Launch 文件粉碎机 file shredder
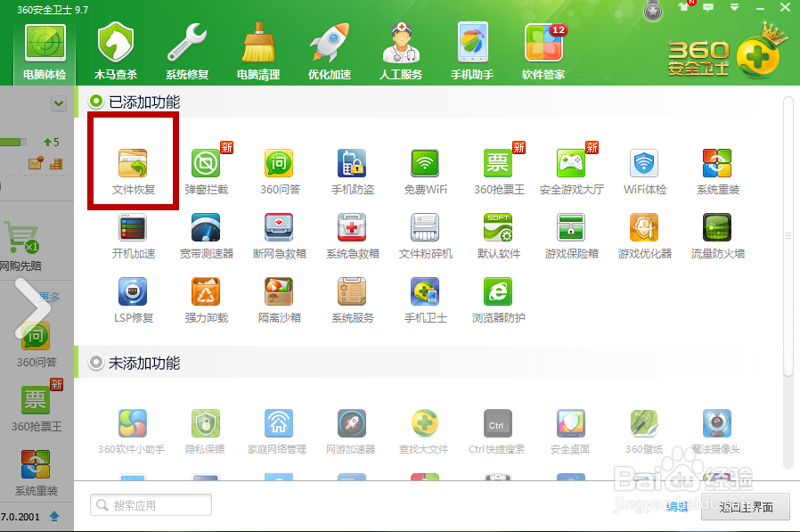This screenshot has width=800, height=532. tap(426, 236)
